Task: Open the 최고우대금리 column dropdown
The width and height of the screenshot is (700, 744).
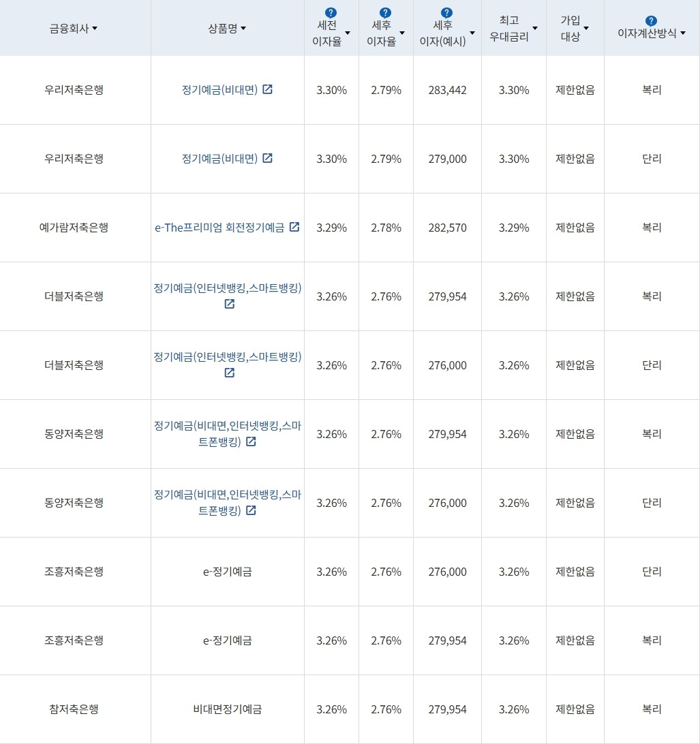Action: [x=536, y=28]
